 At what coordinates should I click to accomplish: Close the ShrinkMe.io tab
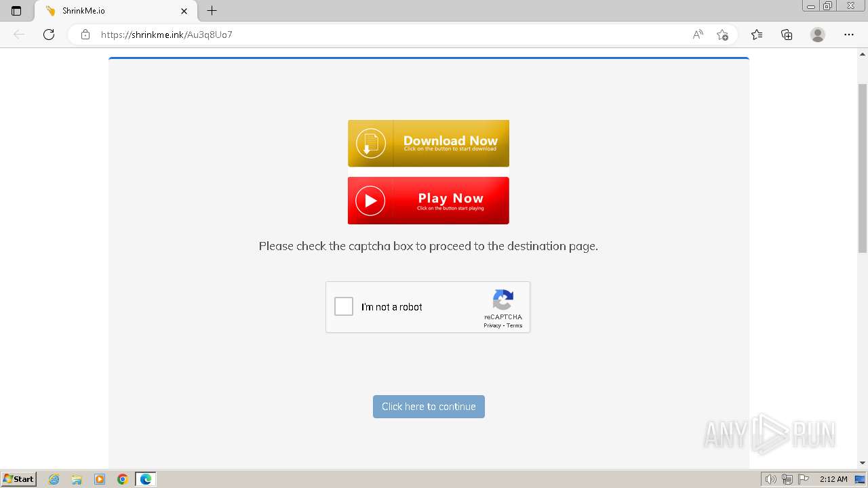184,11
